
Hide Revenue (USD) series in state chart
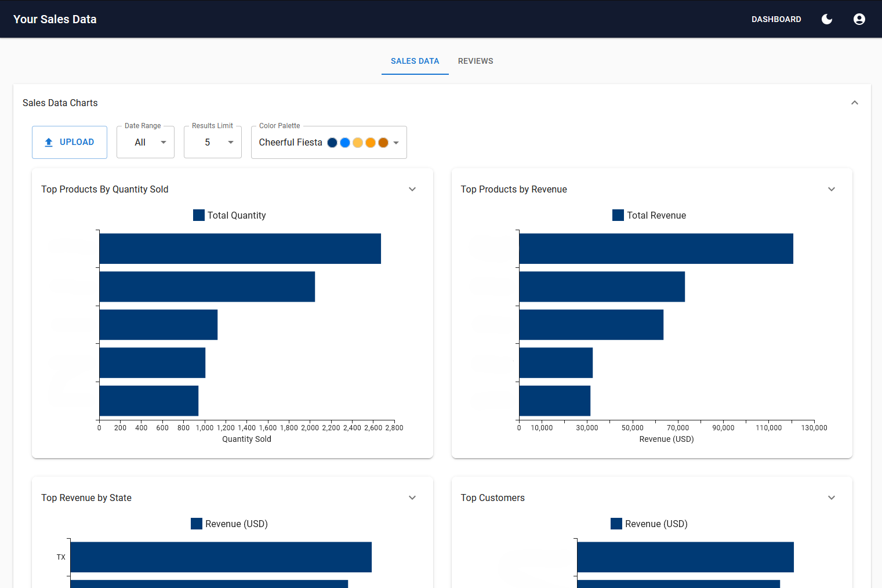pos(230,524)
